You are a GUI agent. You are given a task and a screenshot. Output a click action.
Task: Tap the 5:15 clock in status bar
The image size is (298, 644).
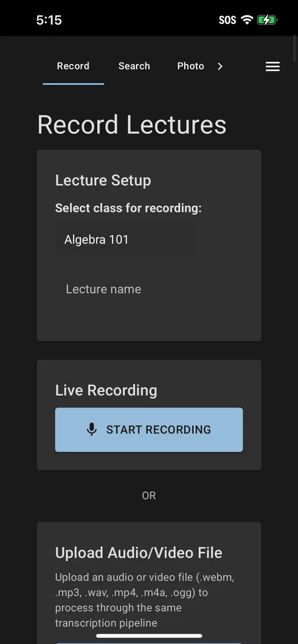click(49, 20)
